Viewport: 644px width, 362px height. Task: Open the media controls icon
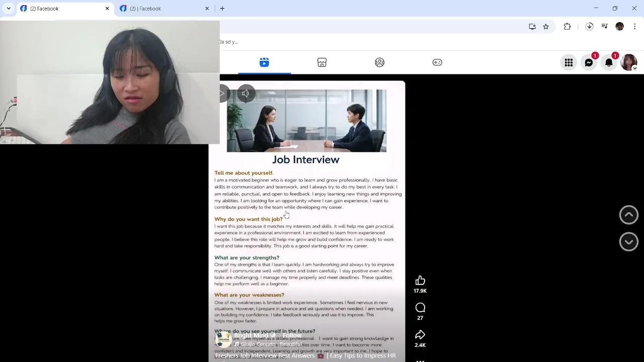click(605, 27)
